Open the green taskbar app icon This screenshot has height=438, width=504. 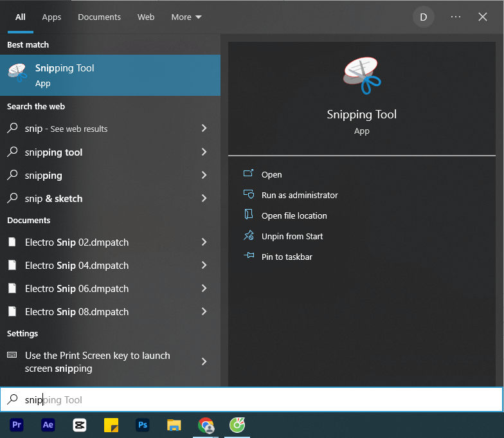[237, 424]
